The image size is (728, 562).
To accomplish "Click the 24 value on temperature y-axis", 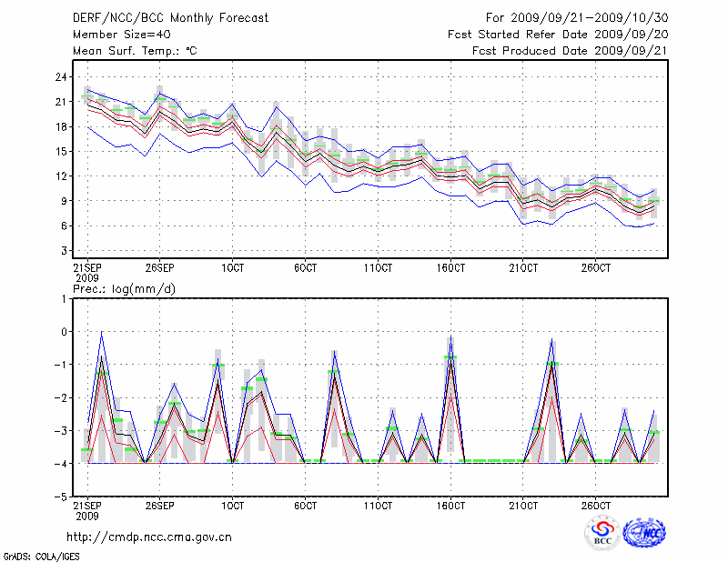I will pyautogui.click(x=62, y=77).
